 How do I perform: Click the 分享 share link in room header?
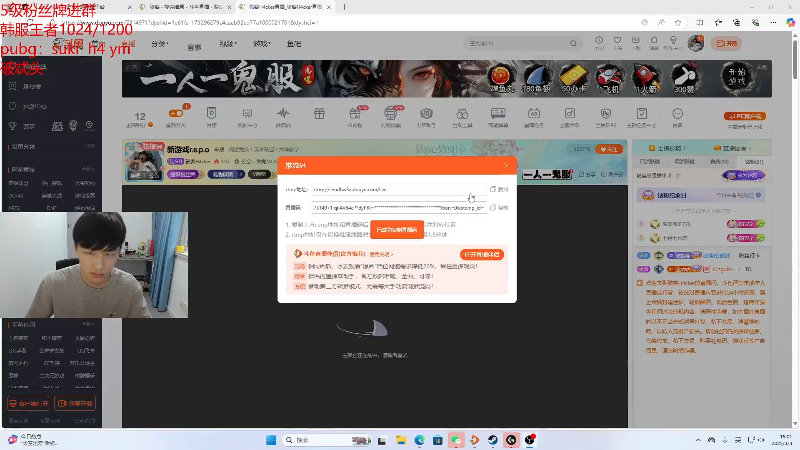tap(587, 174)
